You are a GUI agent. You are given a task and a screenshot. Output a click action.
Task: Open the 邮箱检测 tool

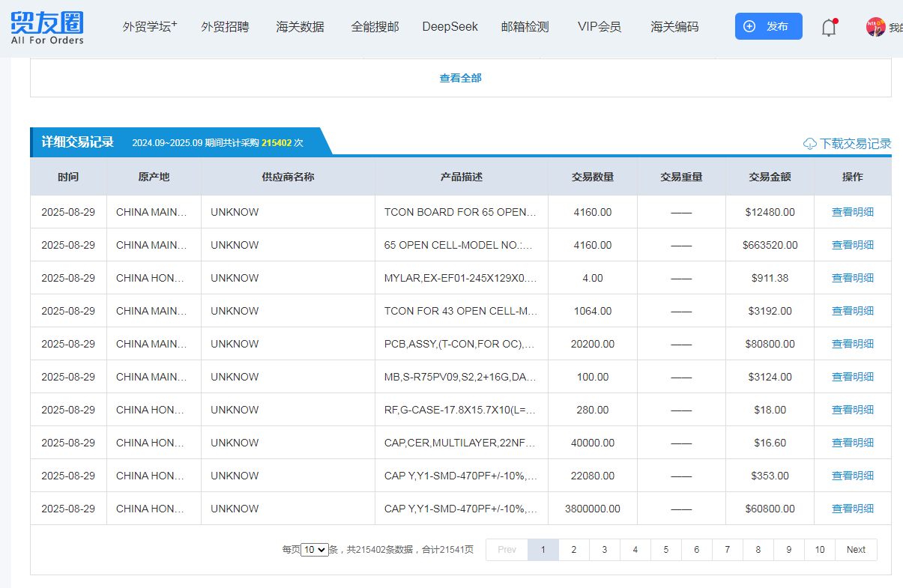(x=525, y=27)
